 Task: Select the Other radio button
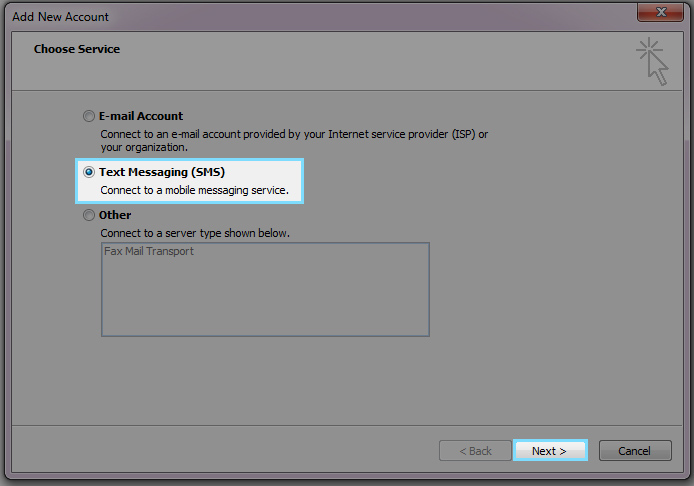coord(89,215)
